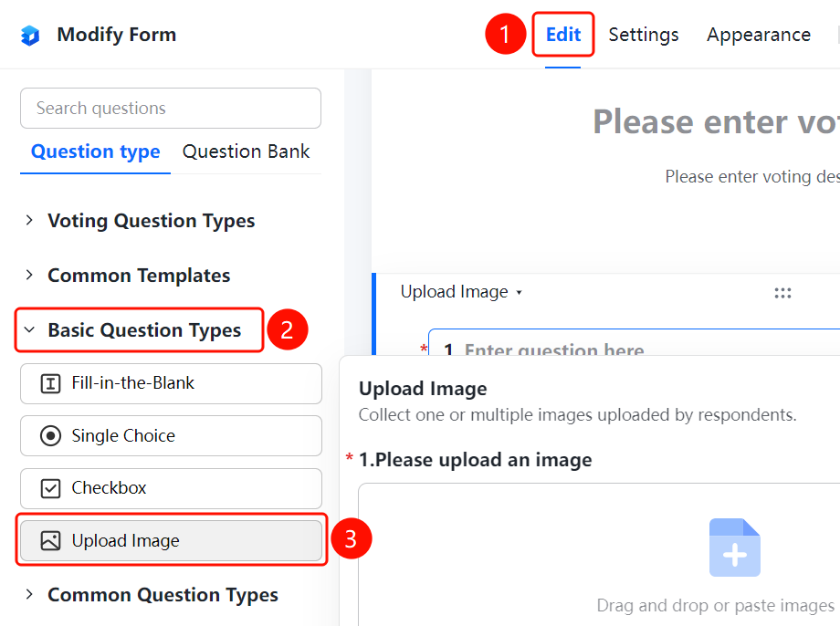Switch to the Appearance tab
This screenshot has width=840, height=626.
758,35
